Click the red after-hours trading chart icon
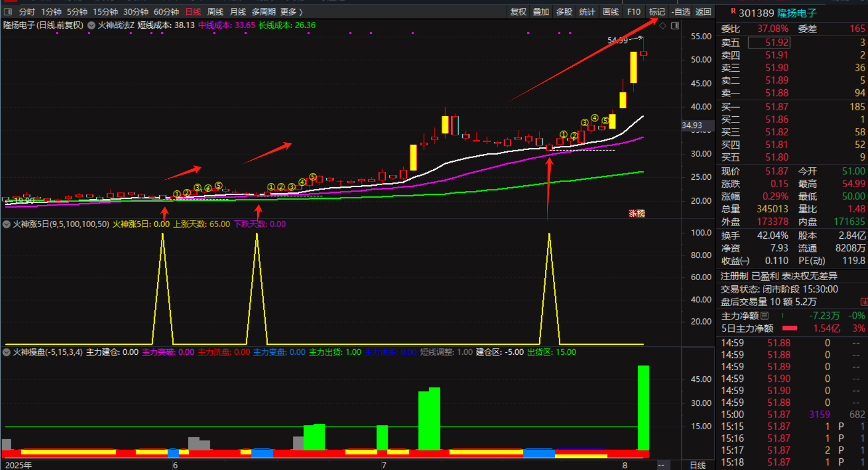The width and height of the screenshot is (868, 470). (x=863, y=302)
